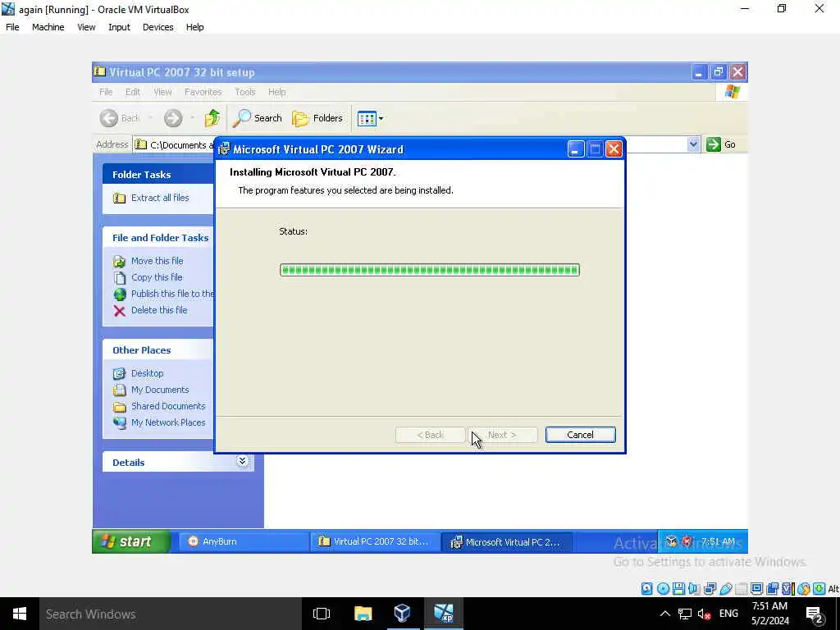Click the Search Windows box
The width and height of the screenshot is (840, 630).
pyautogui.click(x=171, y=614)
